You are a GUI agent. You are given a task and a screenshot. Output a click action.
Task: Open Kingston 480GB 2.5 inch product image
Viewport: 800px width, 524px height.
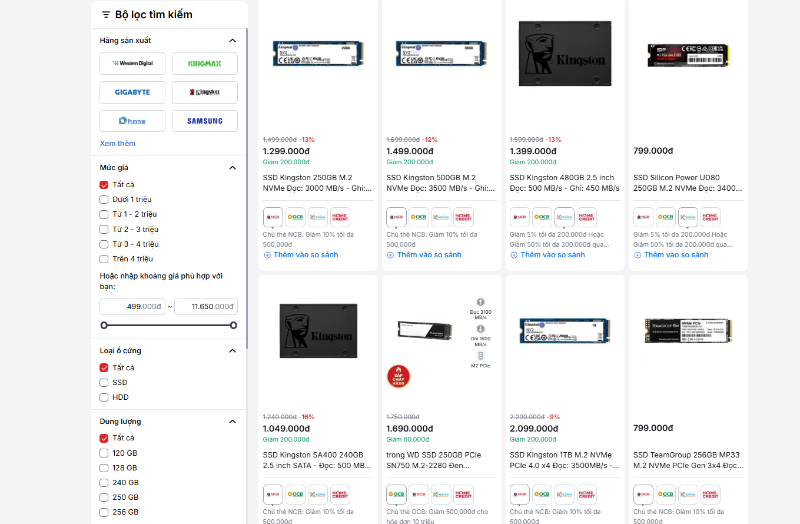tap(565, 54)
